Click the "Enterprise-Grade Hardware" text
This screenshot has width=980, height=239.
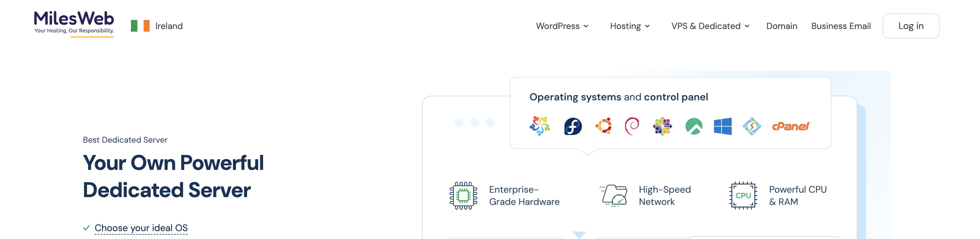[524, 196]
